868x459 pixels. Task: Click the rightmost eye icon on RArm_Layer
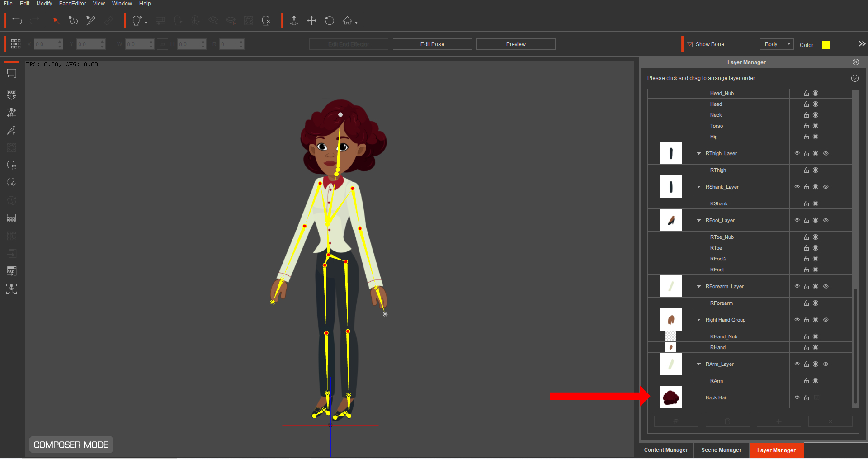click(x=826, y=364)
